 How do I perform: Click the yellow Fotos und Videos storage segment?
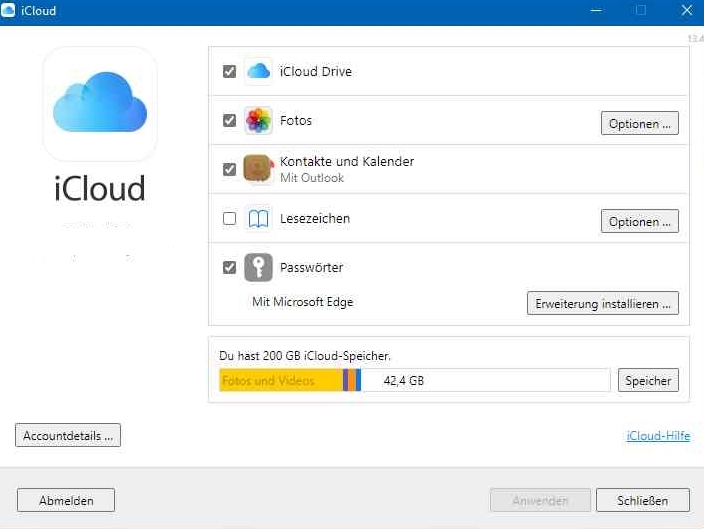point(280,380)
